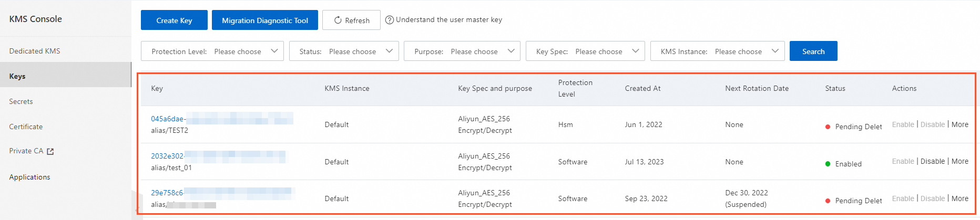This screenshot has width=980, height=220.
Task: Launch the Migration Diagnostic Tool
Action: tap(265, 20)
